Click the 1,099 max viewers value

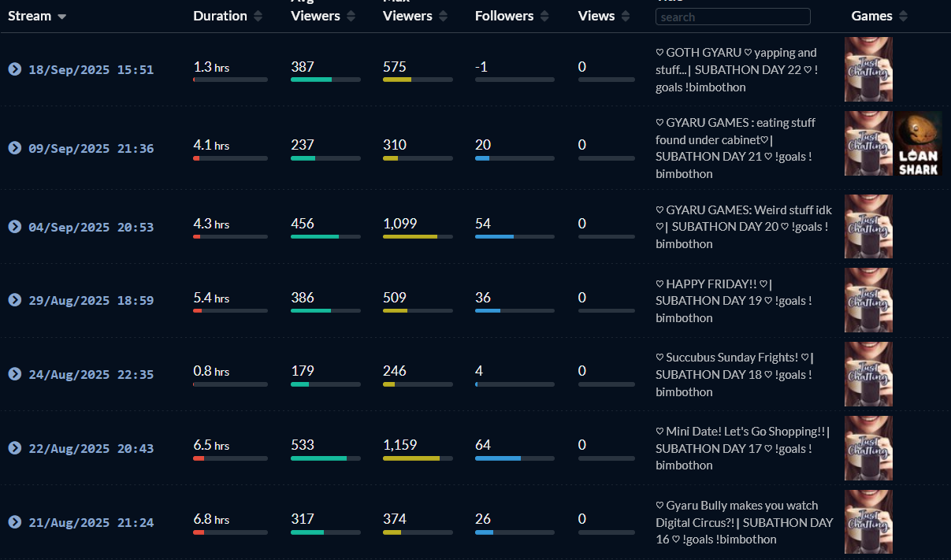[400, 224]
